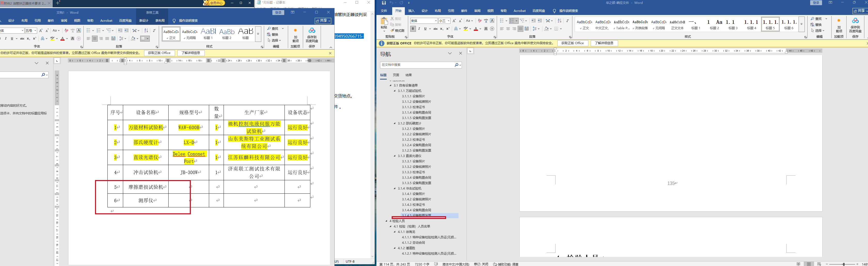The image size is (868, 266).
Task: Increase font size in the 华之硕 window
Action: pos(454,21)
